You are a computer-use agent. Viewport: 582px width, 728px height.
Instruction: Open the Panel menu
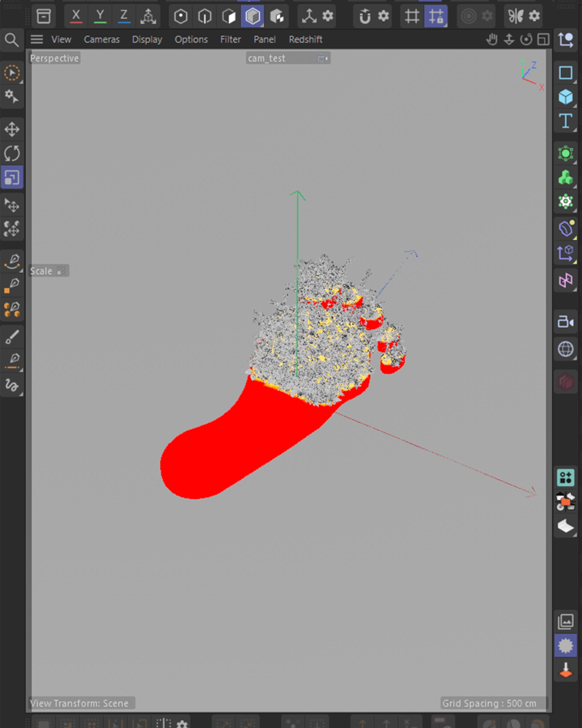pyautogui.click(x=265, y=39)
